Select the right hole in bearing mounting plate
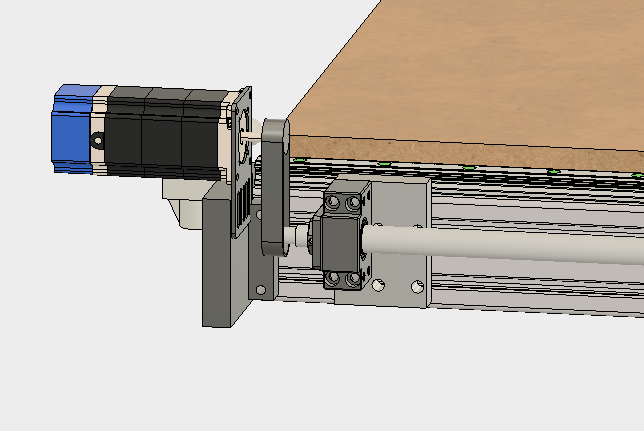644x431 pixels. point(418,287)
